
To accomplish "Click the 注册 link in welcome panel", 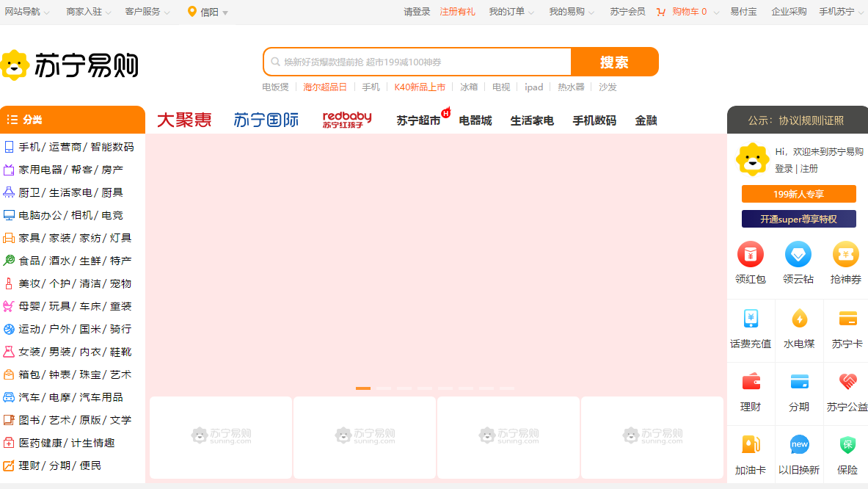I will [809, 168].
